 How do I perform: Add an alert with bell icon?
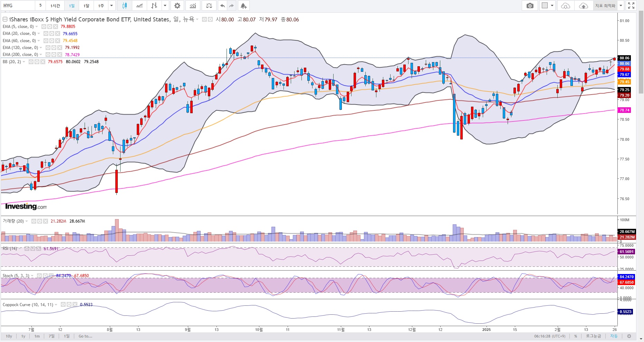pyautogui.click(x=243, y=6)
